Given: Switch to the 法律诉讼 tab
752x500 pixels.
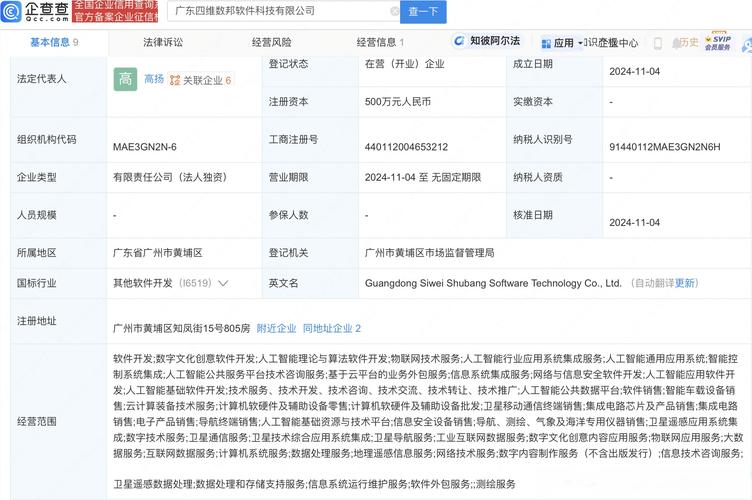Looking at the screenshot, I should pyautogui.click(x=163, y=43).
